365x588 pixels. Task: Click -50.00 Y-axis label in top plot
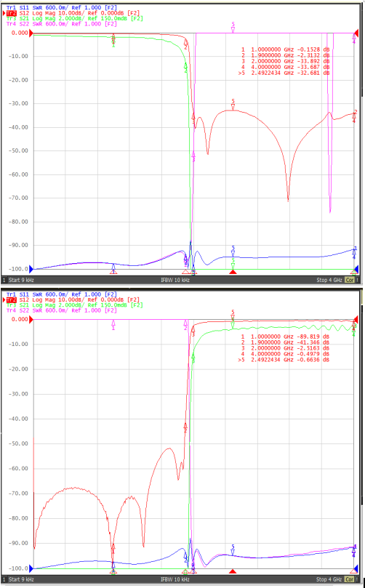(x=18, y=150)
